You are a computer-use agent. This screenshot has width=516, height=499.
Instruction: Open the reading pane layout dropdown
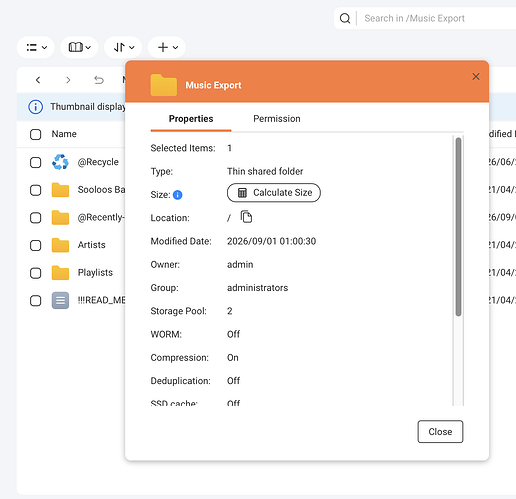(79, 47)
